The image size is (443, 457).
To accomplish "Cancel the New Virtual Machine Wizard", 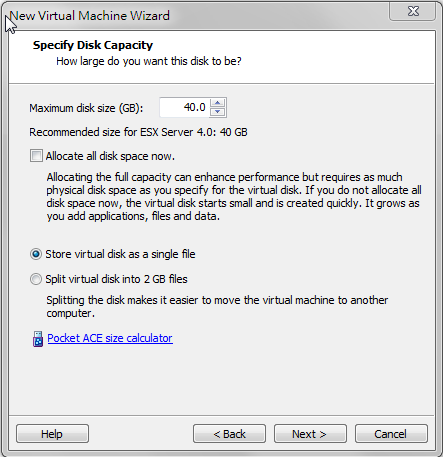I will coord(391,434).
